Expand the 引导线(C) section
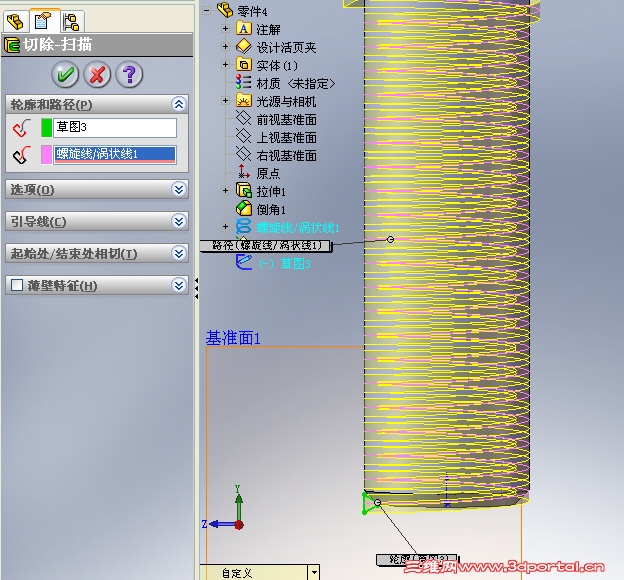Image resolution: width=624 pixels, height=580 pixels. point(179,221)
